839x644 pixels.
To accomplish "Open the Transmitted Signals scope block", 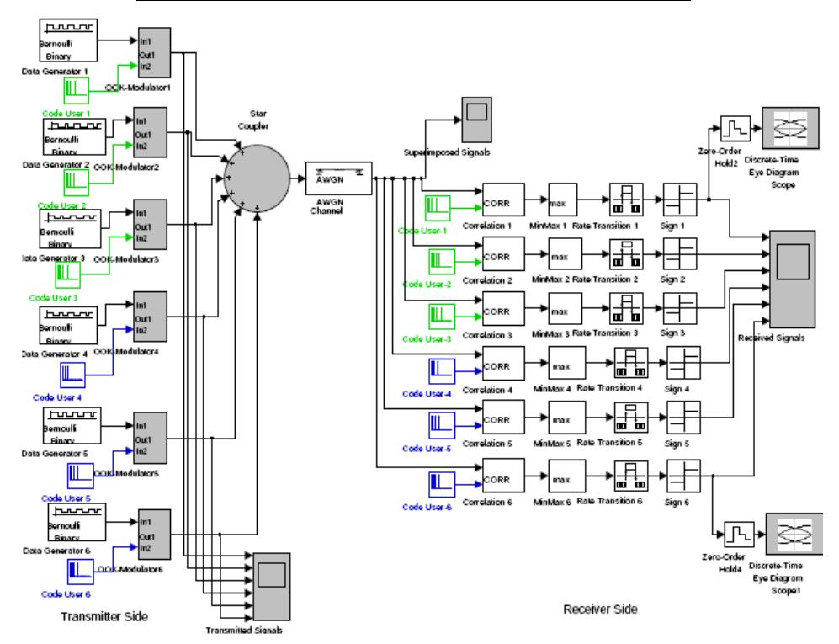I will click(271, 586).
